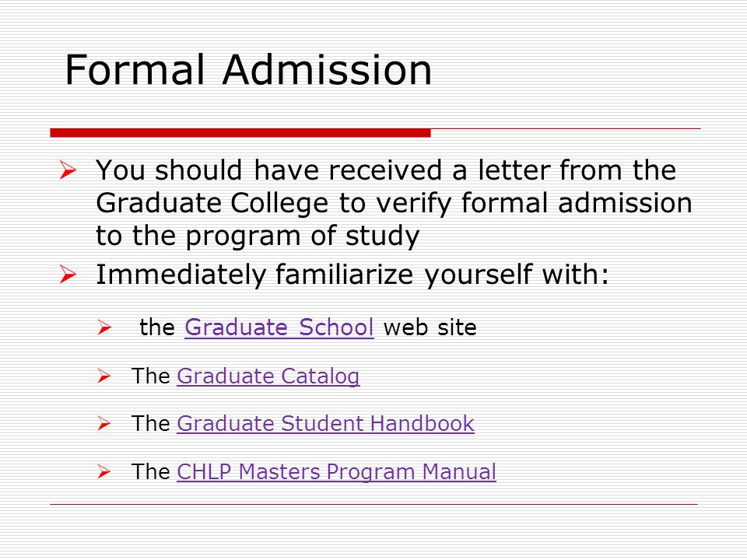747x560 pixels.
Task: Click the Formal Admission slide title
Action: point(248,70)
